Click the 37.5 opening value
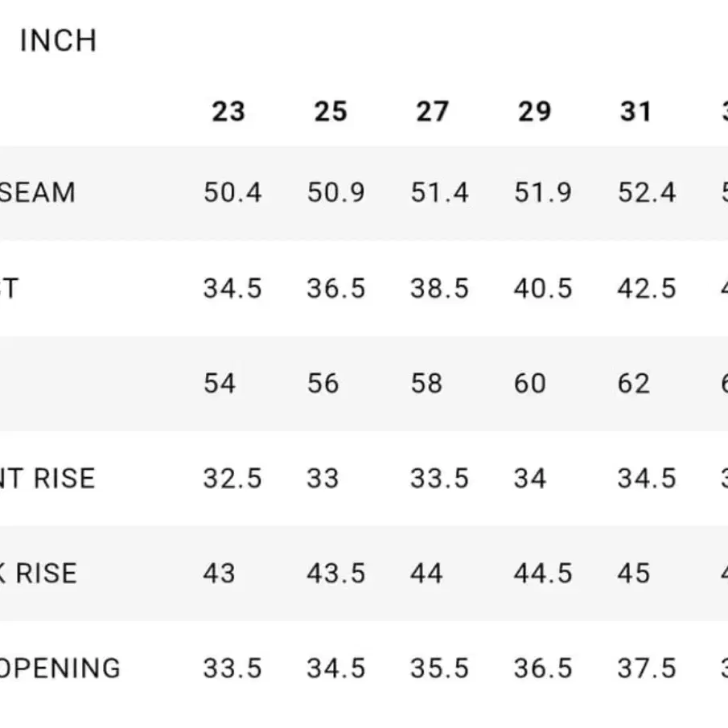728x728 pixels. 647,668
